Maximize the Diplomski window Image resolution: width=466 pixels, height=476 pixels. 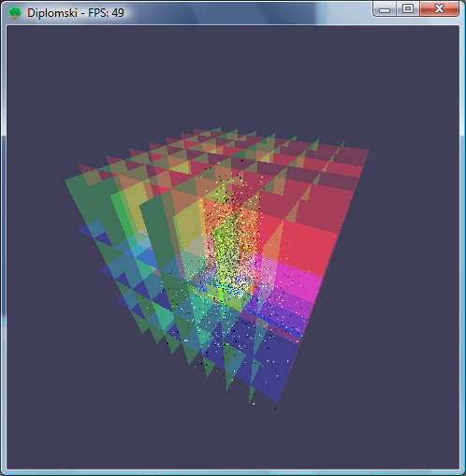[x=408, y=8]
